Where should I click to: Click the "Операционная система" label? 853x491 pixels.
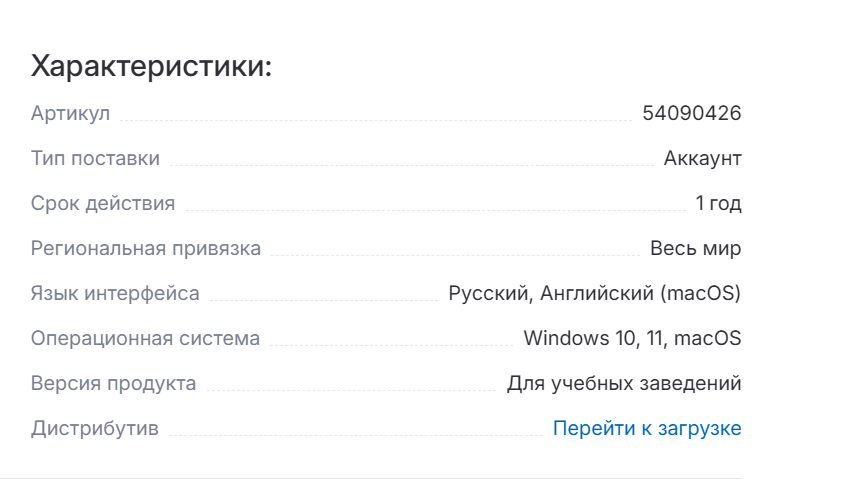coord(145,339)
